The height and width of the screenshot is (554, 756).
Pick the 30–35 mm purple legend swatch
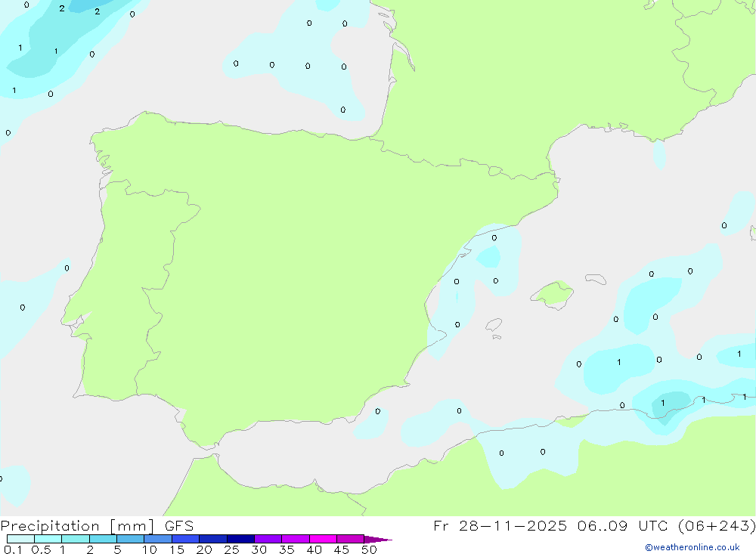tap(268, 539)
